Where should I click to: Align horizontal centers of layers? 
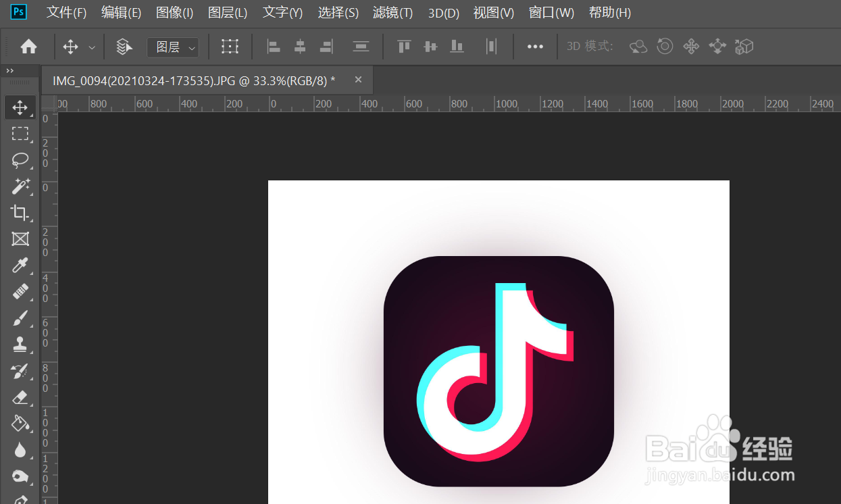(x=300, y=47)
